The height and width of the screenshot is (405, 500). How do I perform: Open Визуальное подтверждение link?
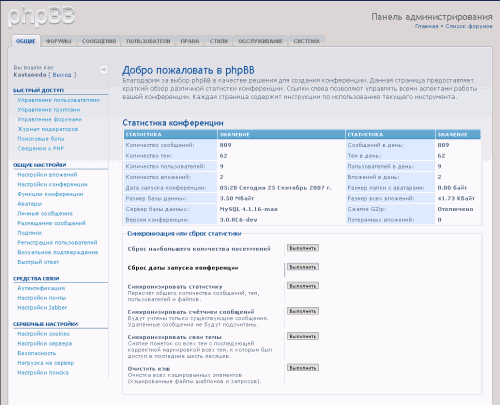58,252
